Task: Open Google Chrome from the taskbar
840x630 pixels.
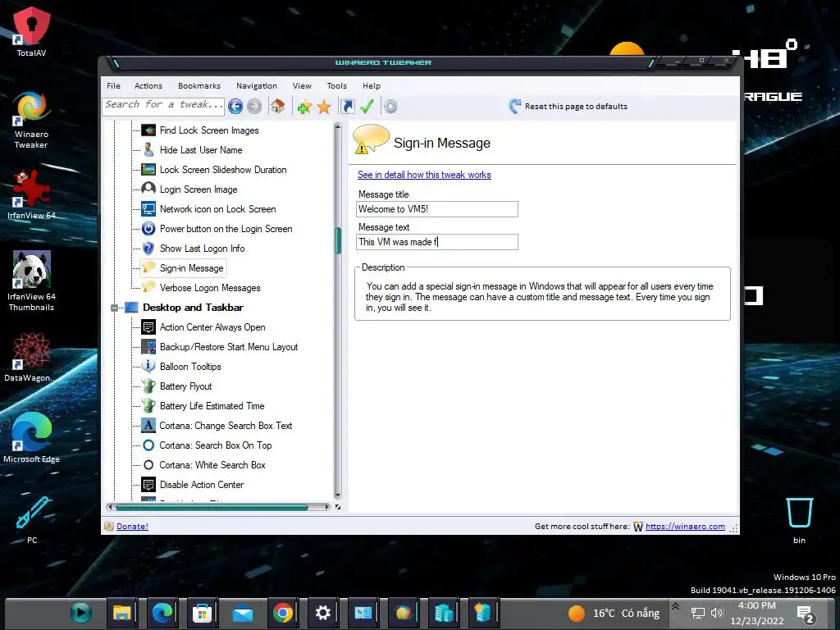Action: point(283,612)
